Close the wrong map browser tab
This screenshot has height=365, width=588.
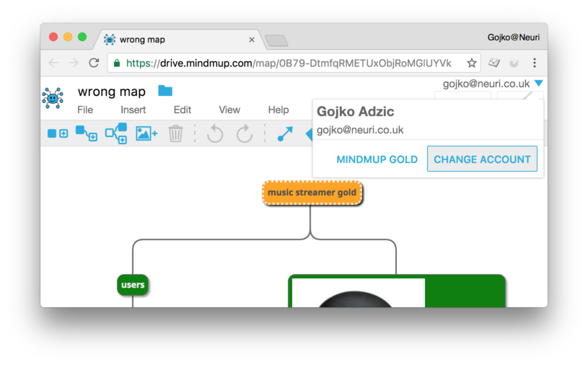pos(252,40)
